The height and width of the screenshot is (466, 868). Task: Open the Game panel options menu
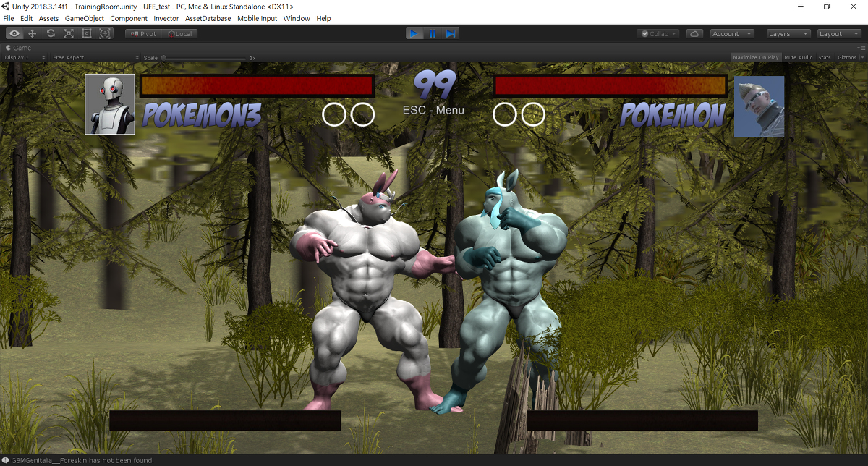861,48
